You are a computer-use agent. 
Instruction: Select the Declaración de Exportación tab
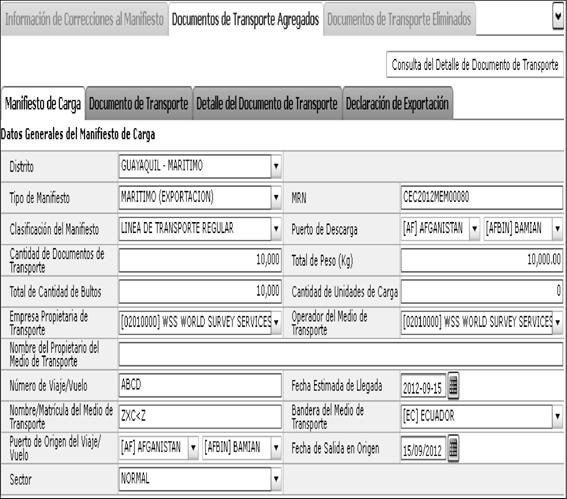[x=397, y=103]
